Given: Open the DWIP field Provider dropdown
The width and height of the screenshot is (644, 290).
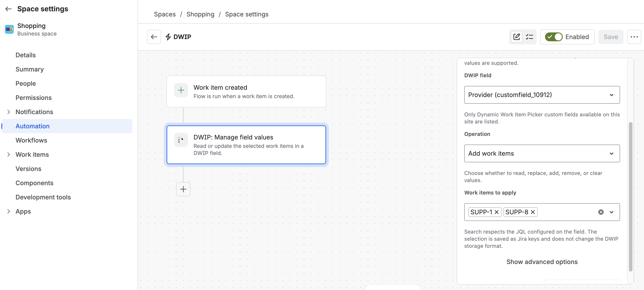Looking at the screenshot, I should pyautogui.click(x=542, y=95).
